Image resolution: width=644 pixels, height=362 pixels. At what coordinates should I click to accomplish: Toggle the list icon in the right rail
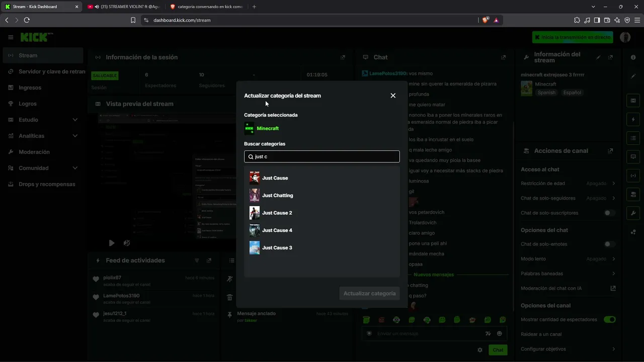pyautogui.click(x=633, y=138)
